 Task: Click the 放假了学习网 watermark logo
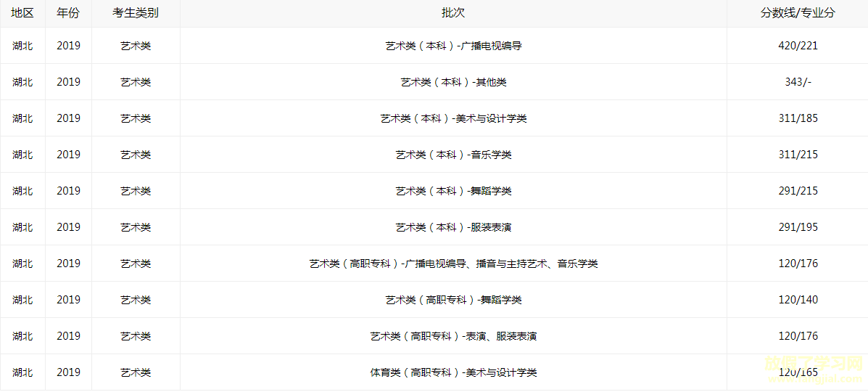click(x=814, y=369)
